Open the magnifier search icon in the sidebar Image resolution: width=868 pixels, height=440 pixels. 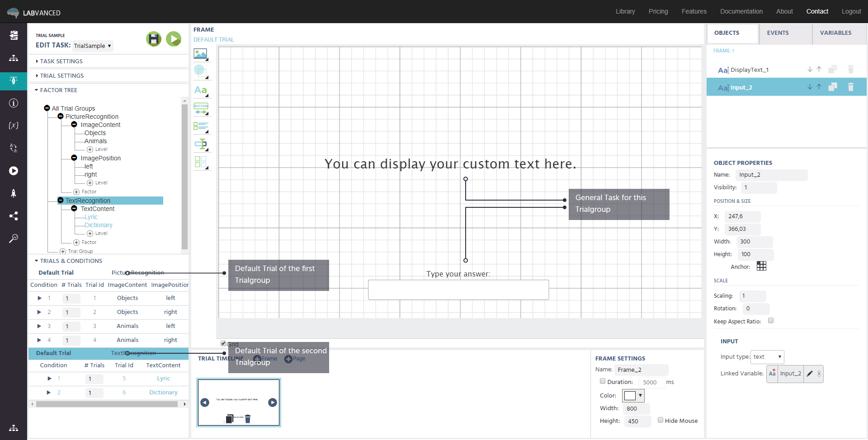14,238
